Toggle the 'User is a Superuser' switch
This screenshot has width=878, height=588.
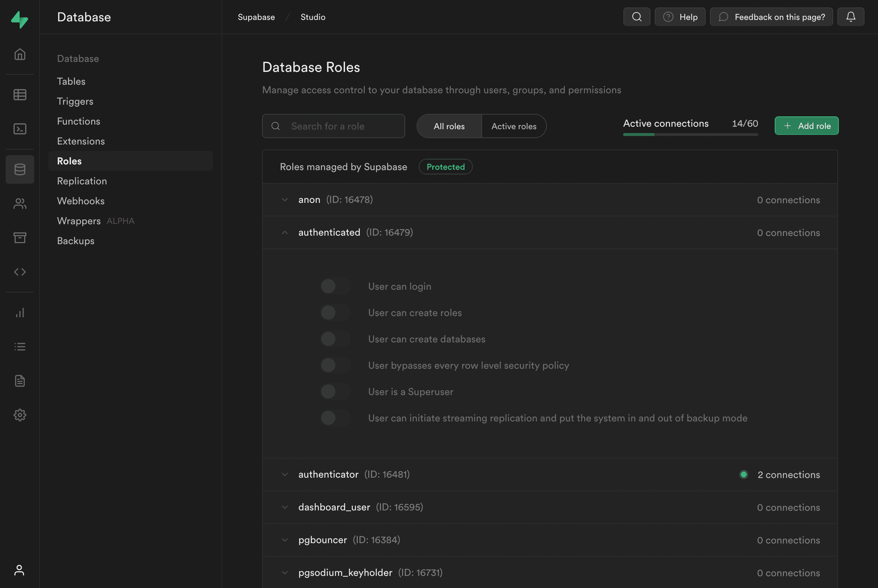(x=335, y=392)
